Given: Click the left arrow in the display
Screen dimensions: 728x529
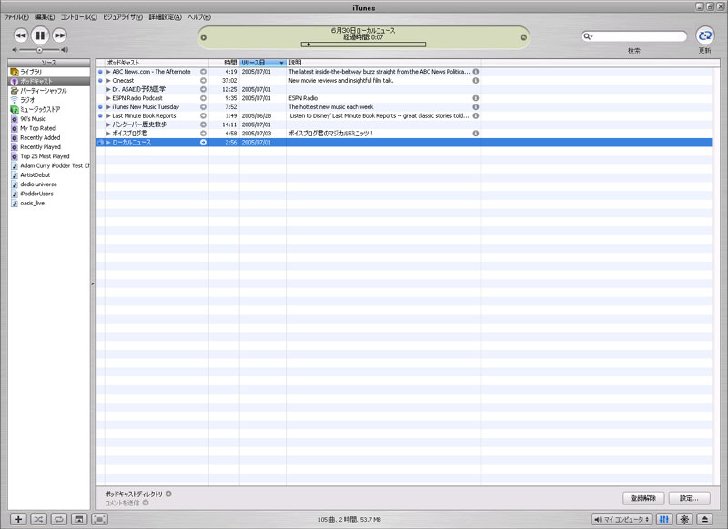Looking at the screenshot, I should tap(203, 38).
